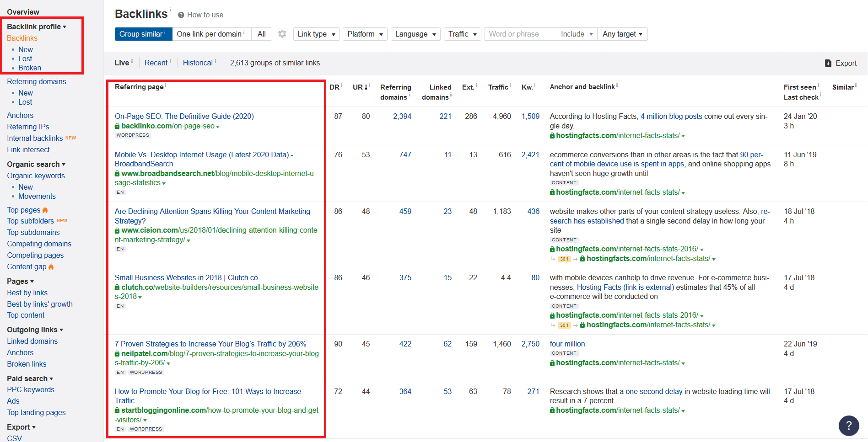
Task: Sort by the UR column header
Action: (361, 87)
